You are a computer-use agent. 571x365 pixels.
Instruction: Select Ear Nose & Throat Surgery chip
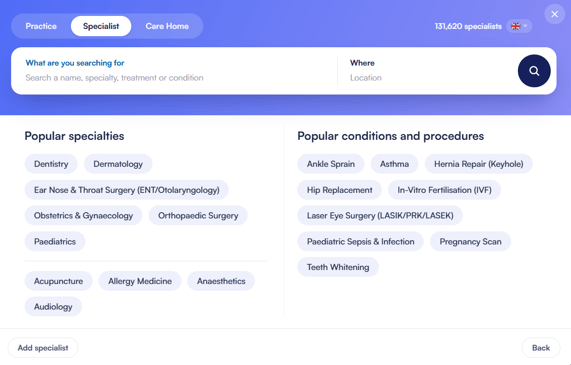[126, 190]
